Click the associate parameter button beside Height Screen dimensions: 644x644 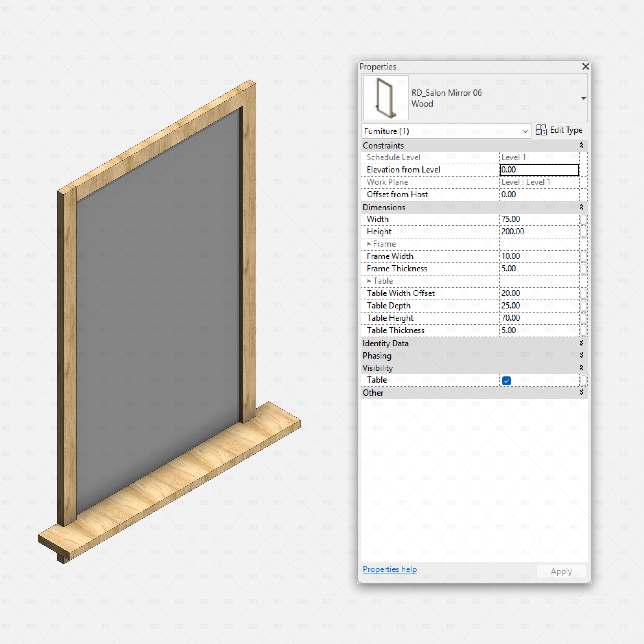583,231
